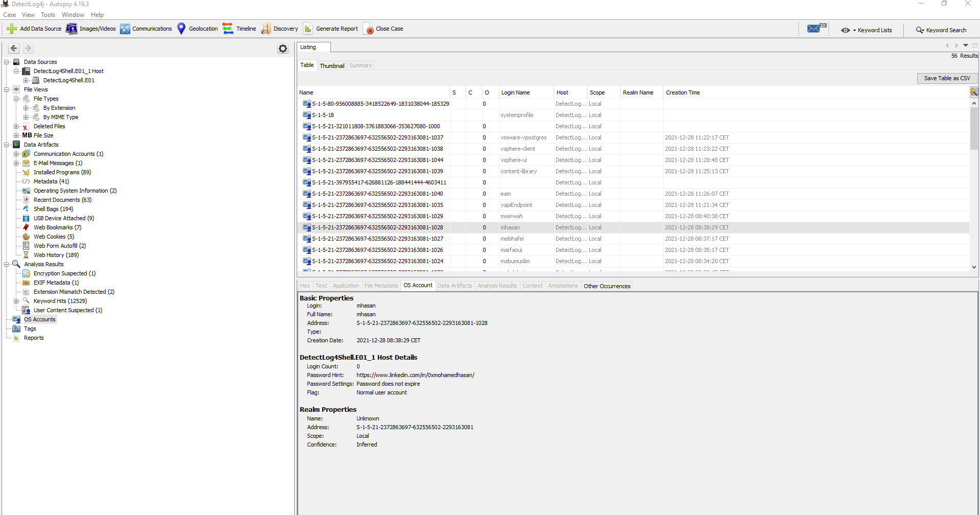Open the tree view gear settings icon
The image size is (980, 515).
click(283, 49)
